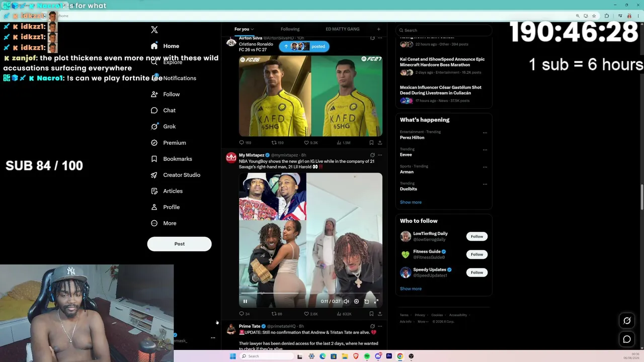Show more trends under What's happening
Image resolution: width=644 pixels, height=362 pixels.
point(411,202)
